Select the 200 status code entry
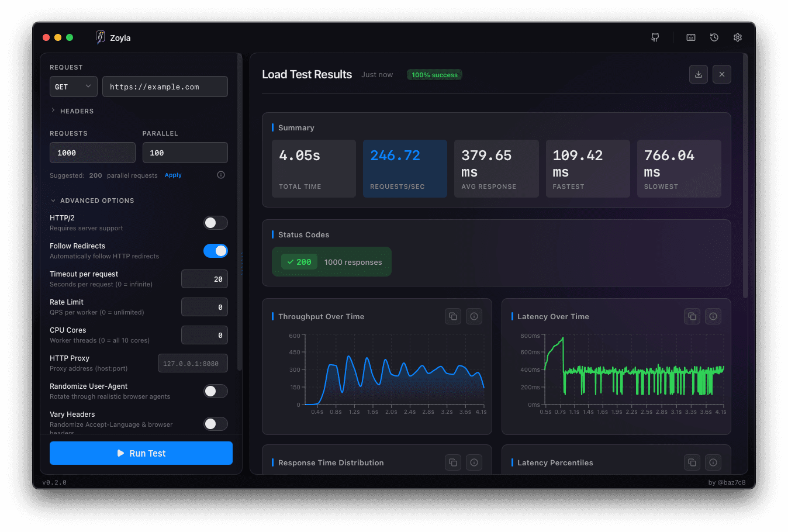This screenshot has height=532, width=788. [x=331, y=261]
